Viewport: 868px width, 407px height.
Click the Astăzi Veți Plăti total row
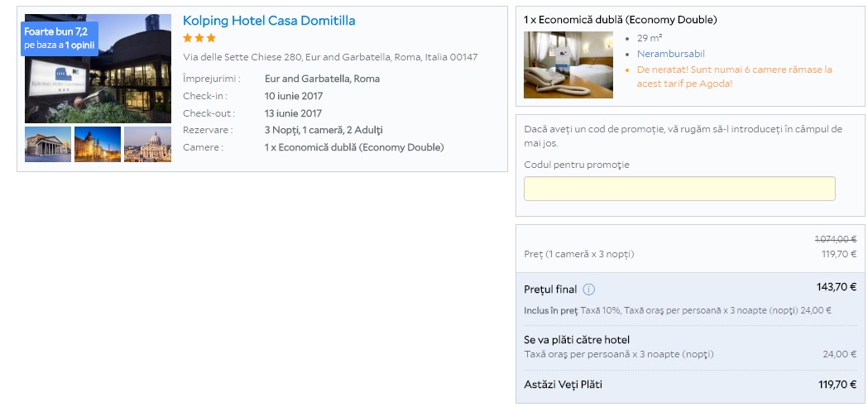pos(690,385)
